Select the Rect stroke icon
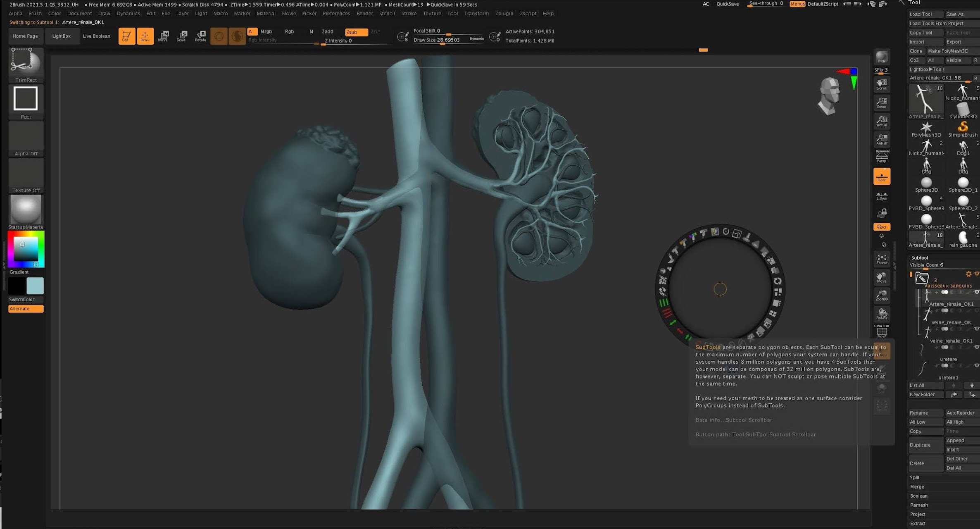980x529 pixels. pyautogui.click(x=26, y=99)
